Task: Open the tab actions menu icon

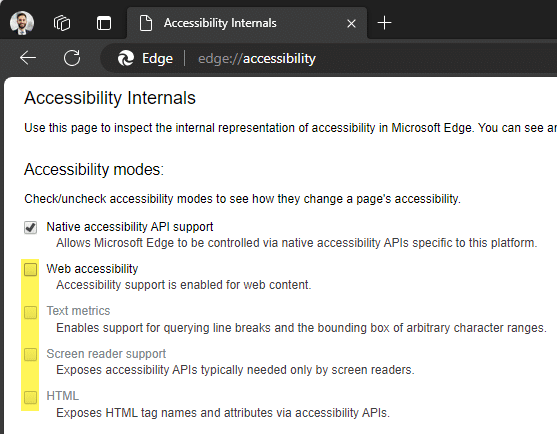Action: point(104,23)
